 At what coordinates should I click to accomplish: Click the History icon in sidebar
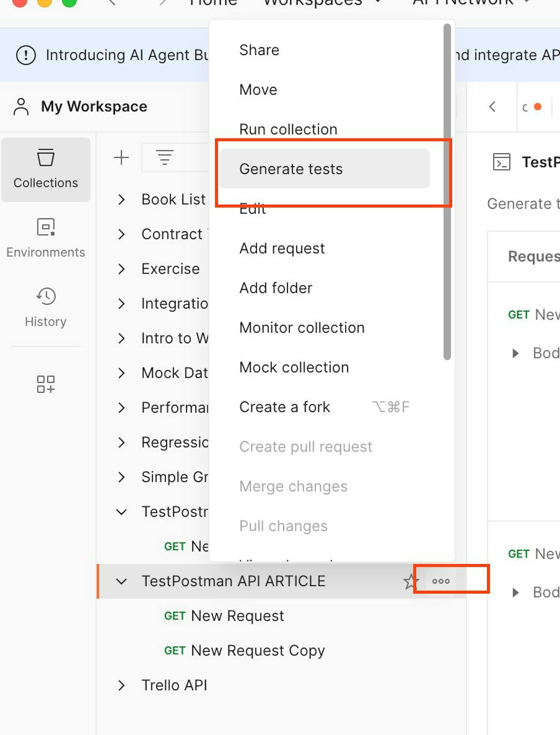tap(45, 296)
